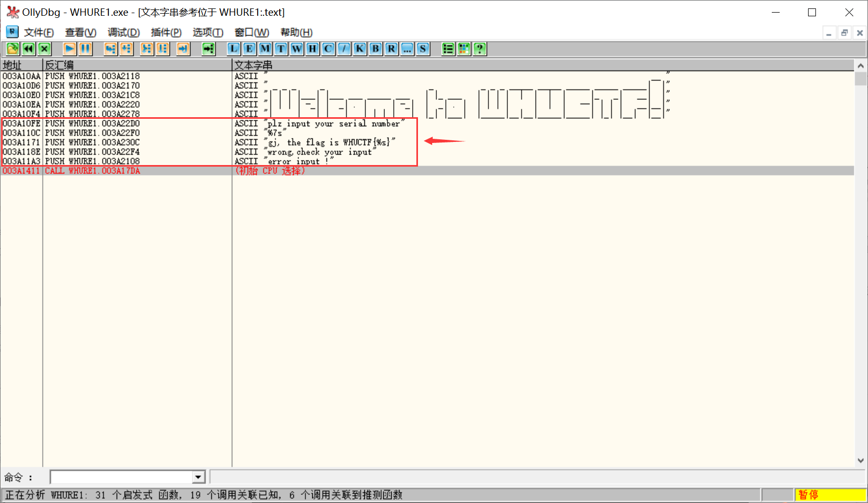Open the 帮助(H) menu
This screenshot has width=868, height=503.
(x=297, y=33)
